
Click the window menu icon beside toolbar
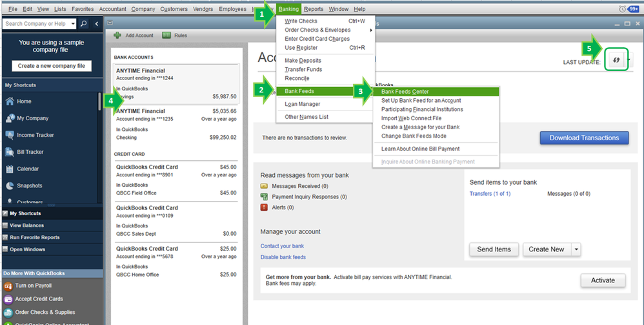pos(110,23)
